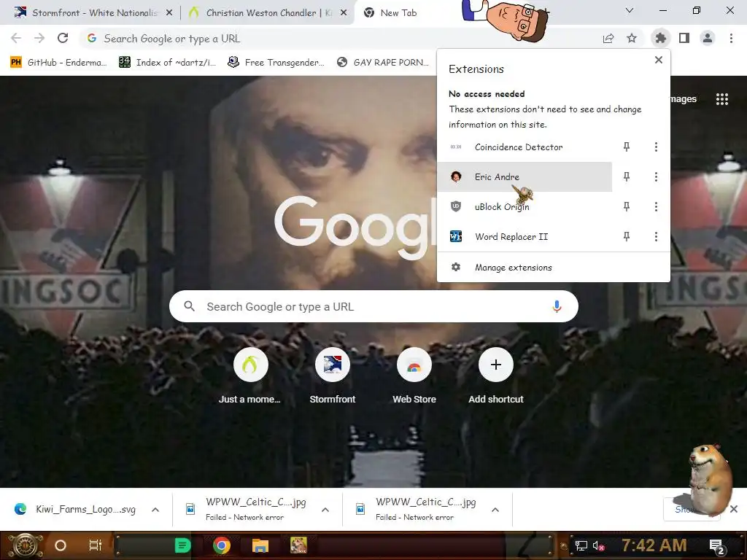
Task: Open the GitHub - Enderma... bookmark
Action: [x=59, y=63]
